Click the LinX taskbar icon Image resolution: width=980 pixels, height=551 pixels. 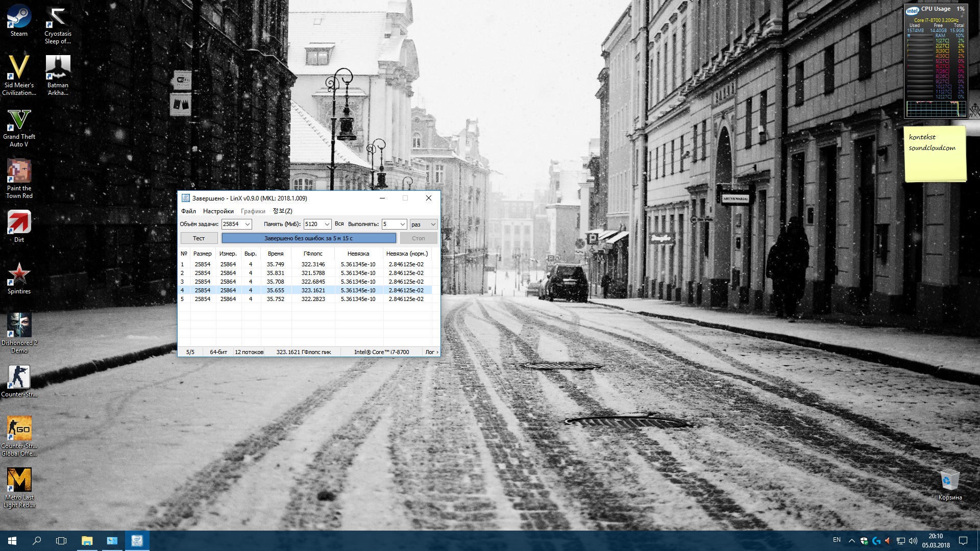(x=137, y=541)
